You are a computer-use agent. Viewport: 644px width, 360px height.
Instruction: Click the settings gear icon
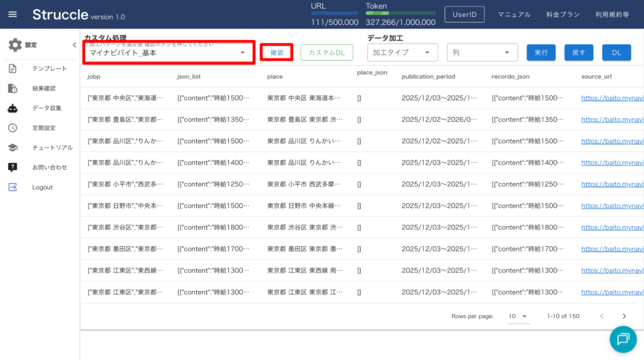point(15,45)
